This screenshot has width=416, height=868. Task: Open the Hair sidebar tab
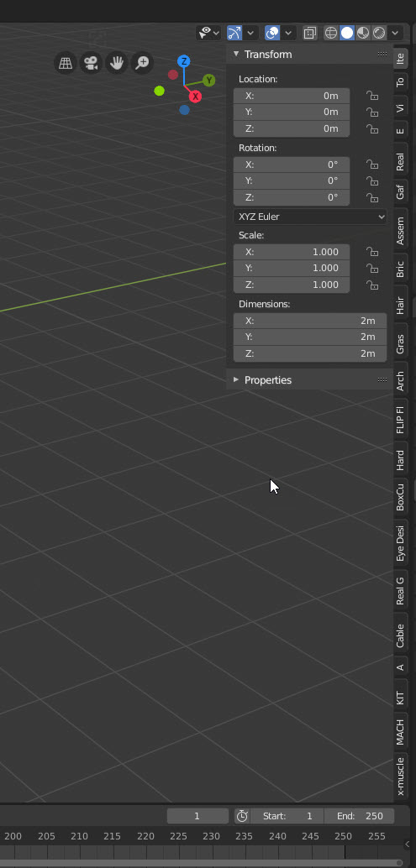click(401, 306)
